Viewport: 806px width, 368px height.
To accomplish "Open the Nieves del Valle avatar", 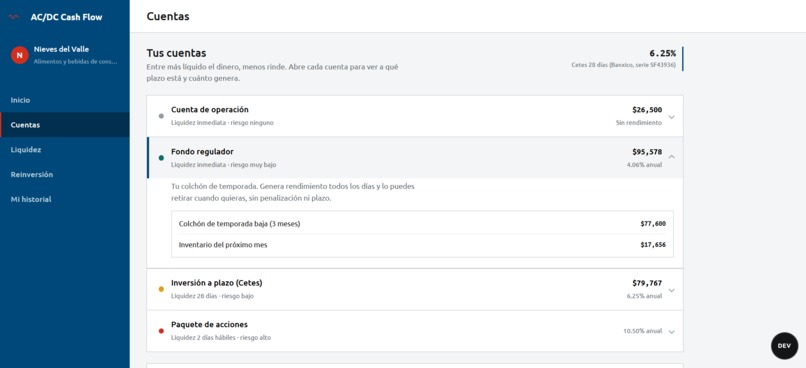I will [20, 55].
